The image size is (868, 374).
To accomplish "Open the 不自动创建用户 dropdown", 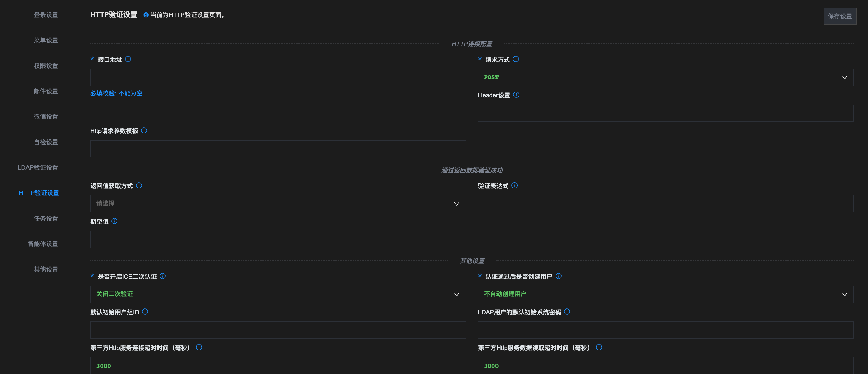I will point(666,294).
